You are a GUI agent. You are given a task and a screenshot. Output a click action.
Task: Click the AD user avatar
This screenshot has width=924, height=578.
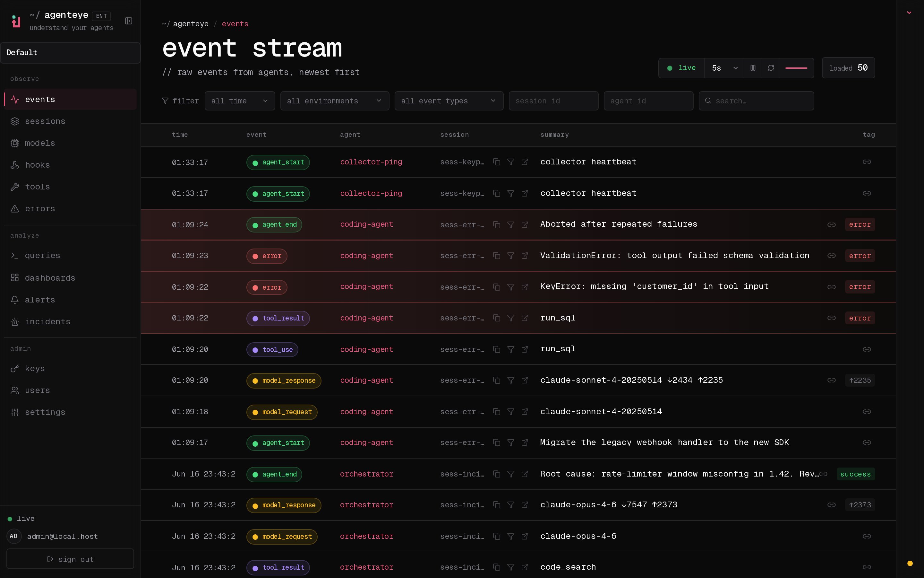[x=14, y=536]
